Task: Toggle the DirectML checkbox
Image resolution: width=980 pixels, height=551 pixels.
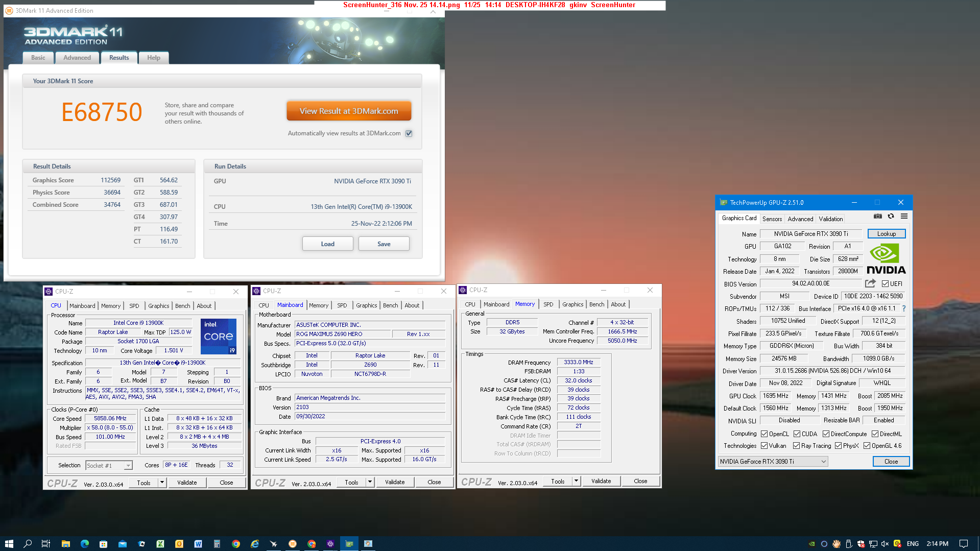Action: pos(875,434)
